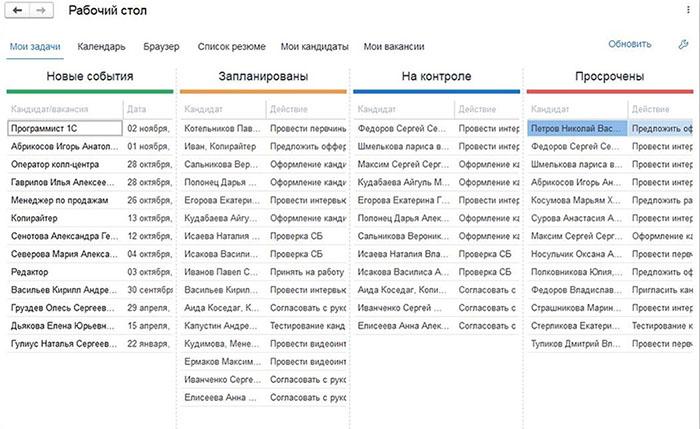Select Елисеева Анна Алек... in На контроле
700x429 pixels.
pyautogui.click(x=437, y=326)
